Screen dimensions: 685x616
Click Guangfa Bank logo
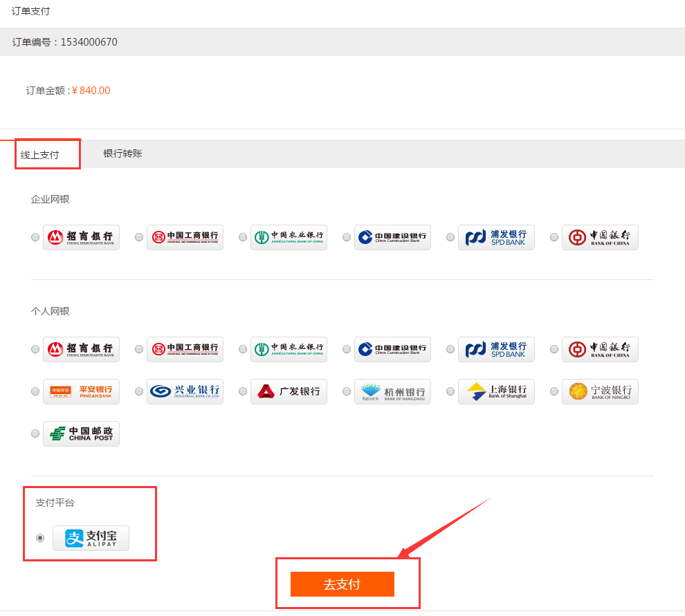[x=289, y=391]
